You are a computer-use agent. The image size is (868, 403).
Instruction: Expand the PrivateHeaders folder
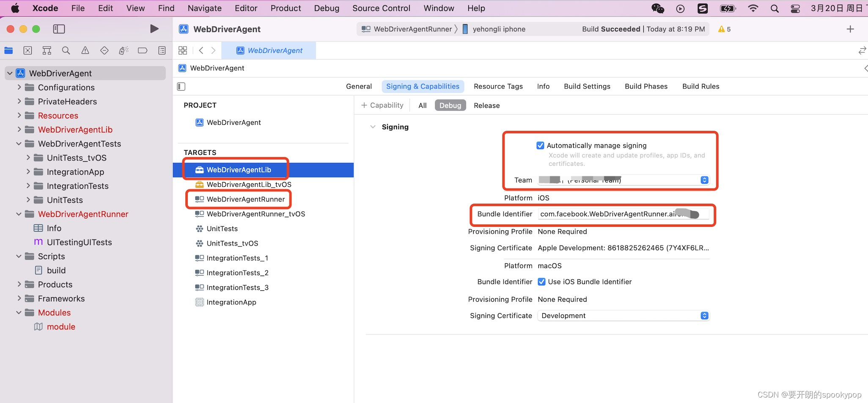tap(19, 101)
